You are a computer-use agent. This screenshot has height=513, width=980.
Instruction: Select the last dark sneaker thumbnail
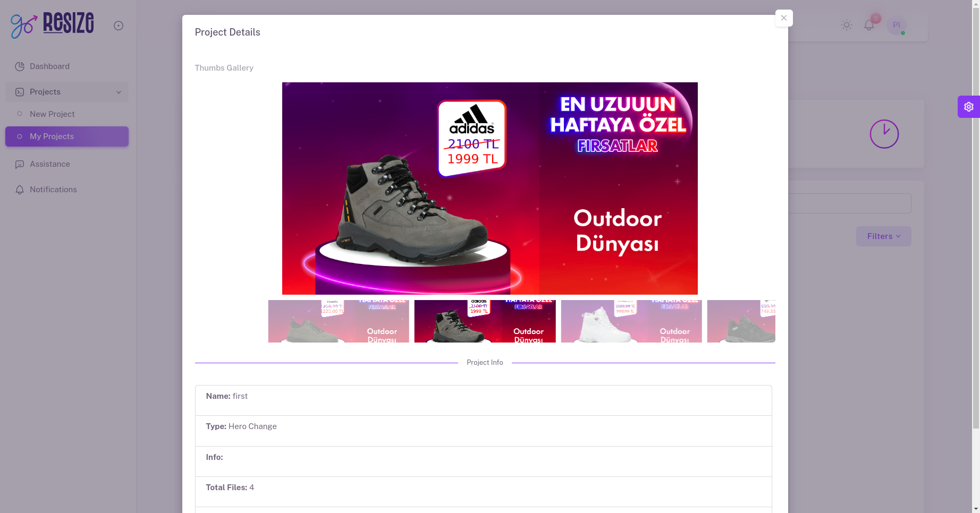coord(741,321)
